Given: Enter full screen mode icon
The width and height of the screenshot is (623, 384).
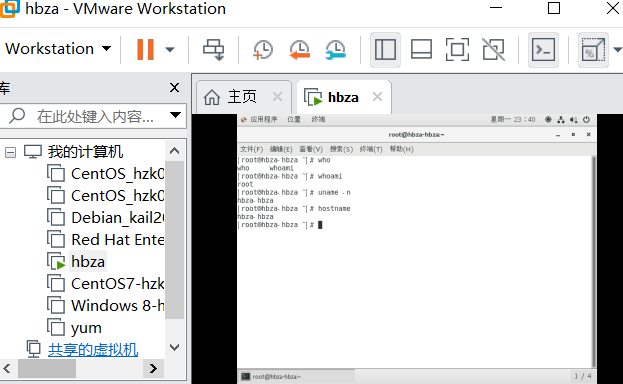Looking at the screenshot, I should click(x=457, y=50).
